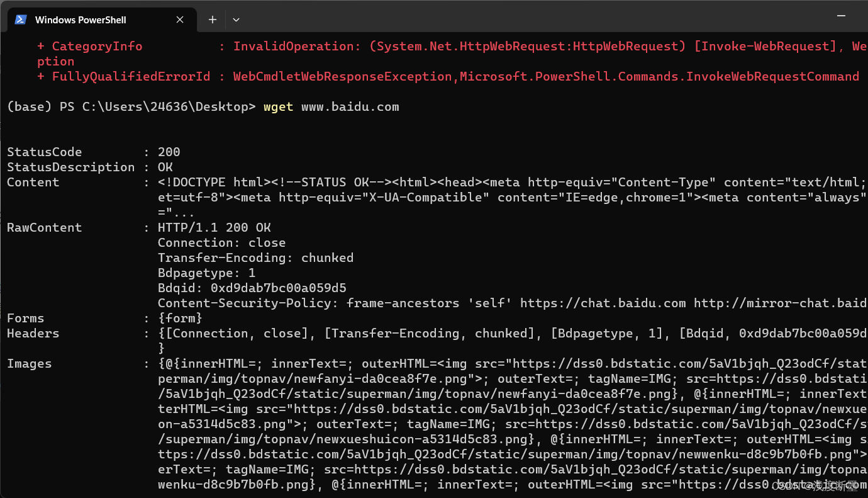Click the 'Bdpagetype: 1' line

(x=207, y=273)
